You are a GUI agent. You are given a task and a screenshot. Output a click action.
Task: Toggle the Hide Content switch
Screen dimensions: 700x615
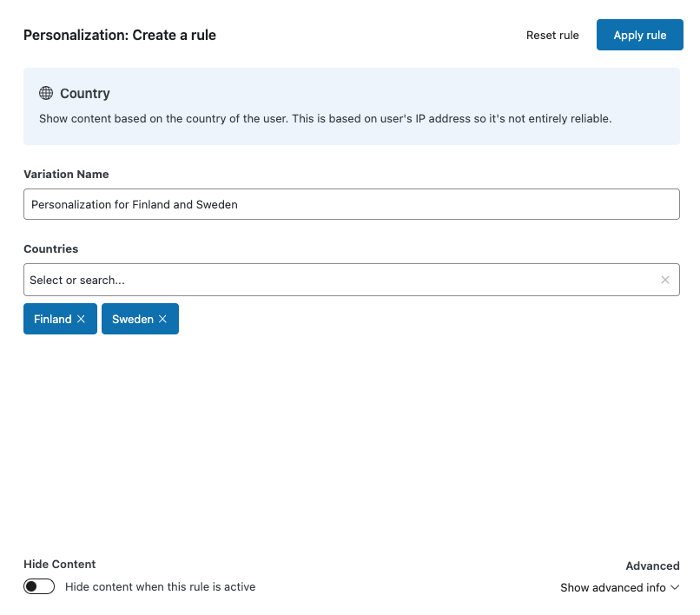tap(39, 586)
